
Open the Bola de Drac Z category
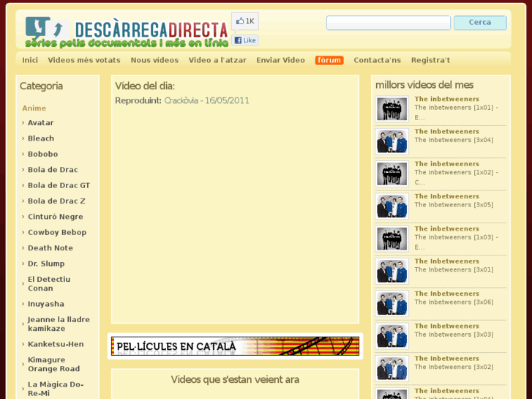56,201
